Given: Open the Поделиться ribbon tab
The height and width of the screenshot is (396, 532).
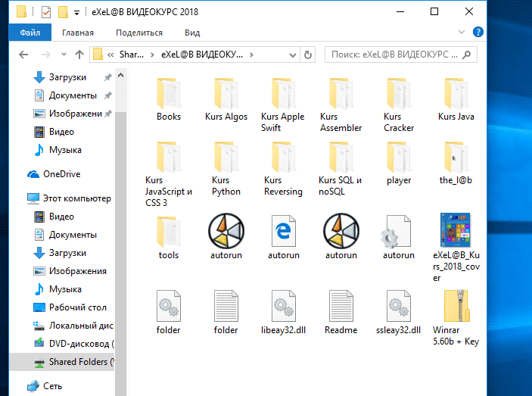Looking at the screenshot, I should pyautogui.click(x=139, y=33).
